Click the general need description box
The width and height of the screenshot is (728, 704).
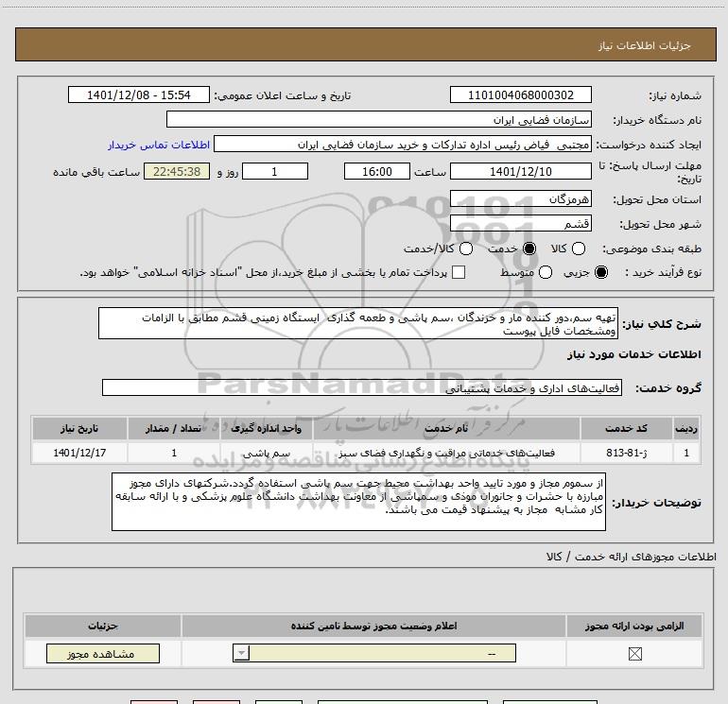358,323
